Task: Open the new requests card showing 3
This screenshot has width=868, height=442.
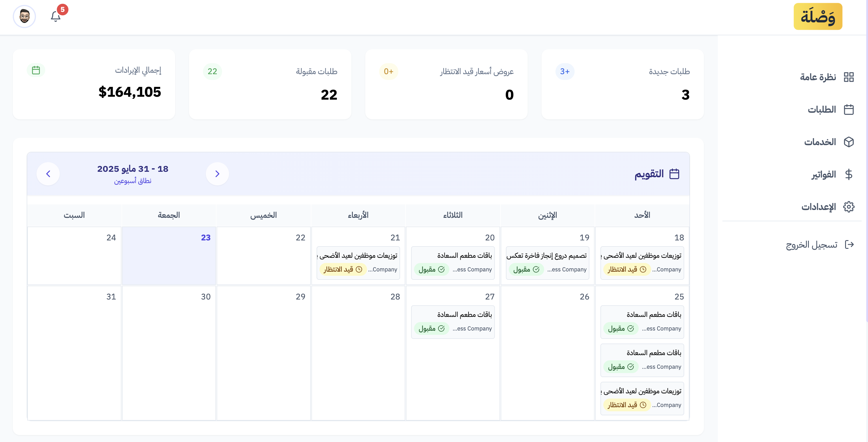Action: 622,84
